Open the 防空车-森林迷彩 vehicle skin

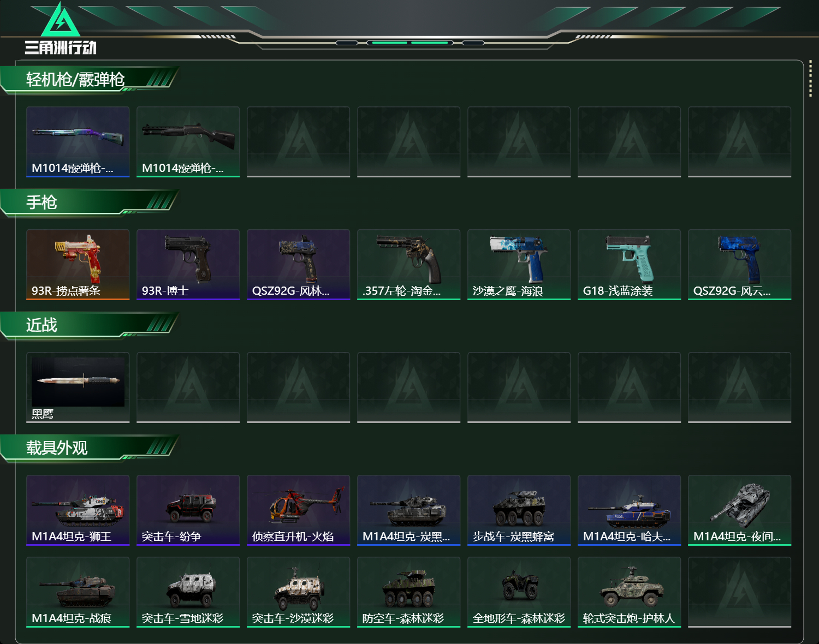point(409,592)
